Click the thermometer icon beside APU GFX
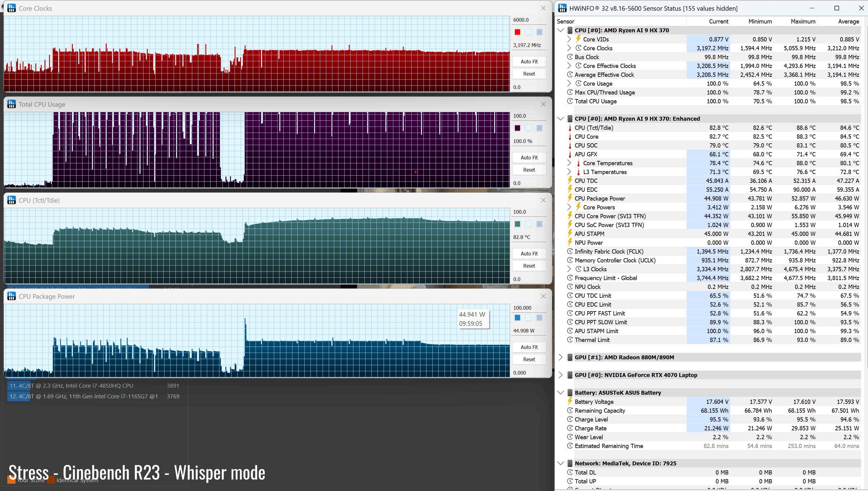 [x=570, y=154]
